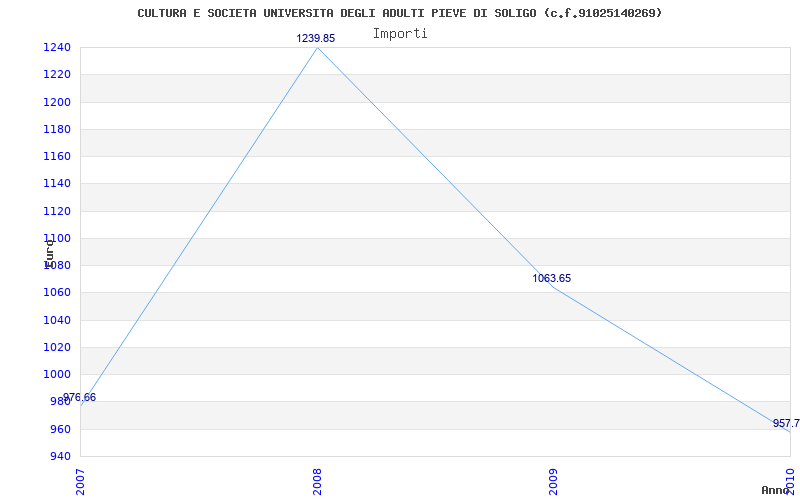Click the 'Importi' subtitle label
Screen dimensions: 800x500
400,34
